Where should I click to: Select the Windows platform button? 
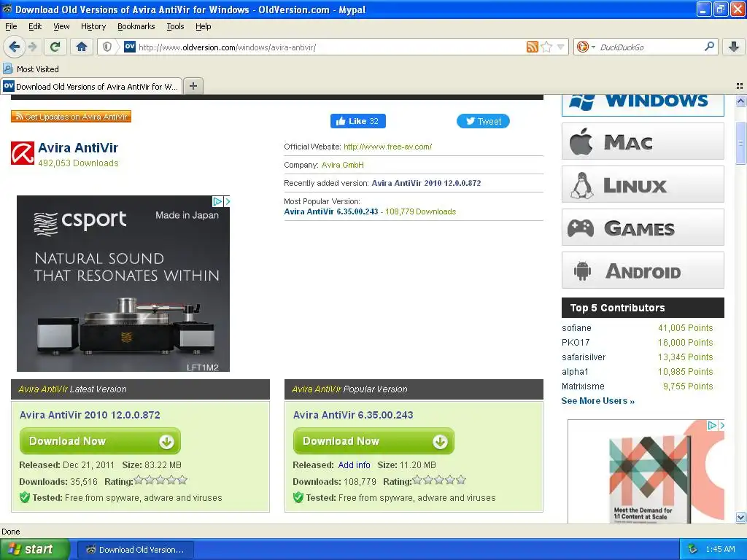pos(643,104)
